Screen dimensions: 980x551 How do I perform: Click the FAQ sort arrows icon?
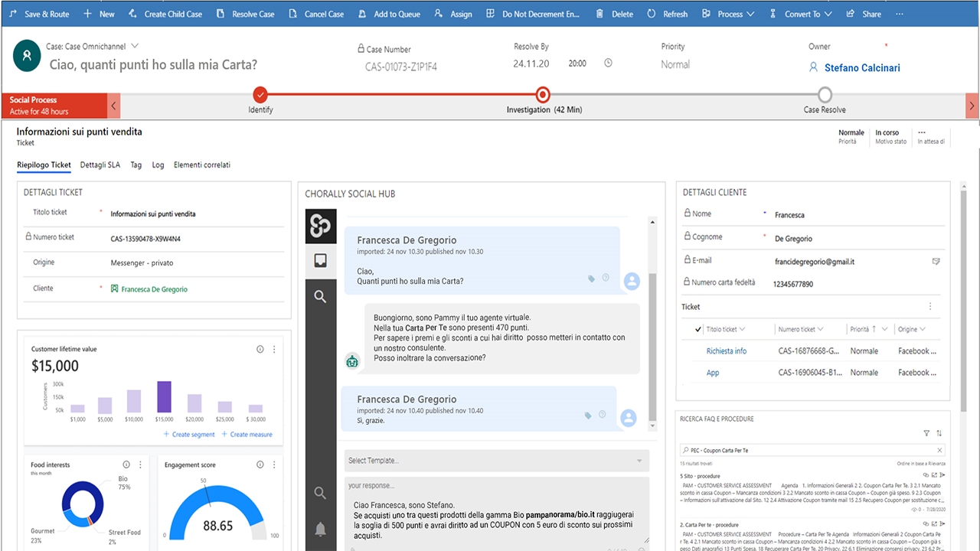(x=939, y=433)
